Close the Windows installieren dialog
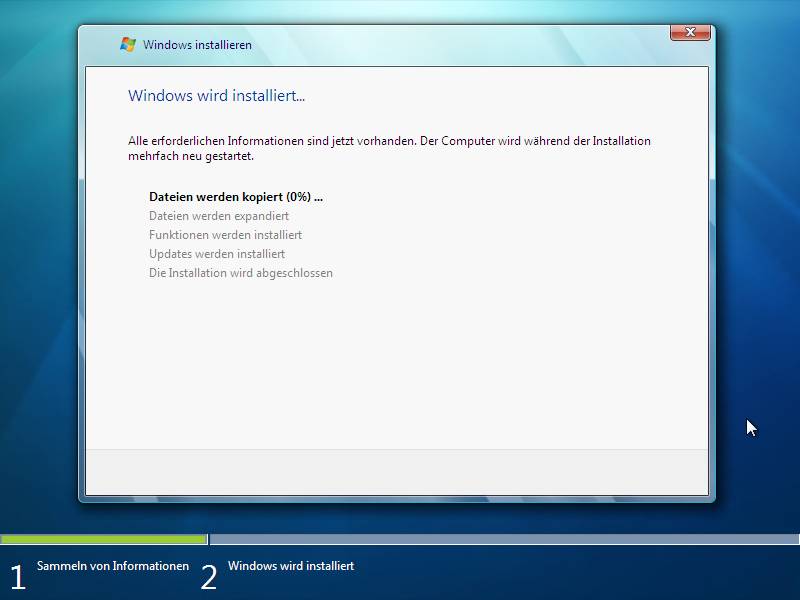 (x=690, y=32)
